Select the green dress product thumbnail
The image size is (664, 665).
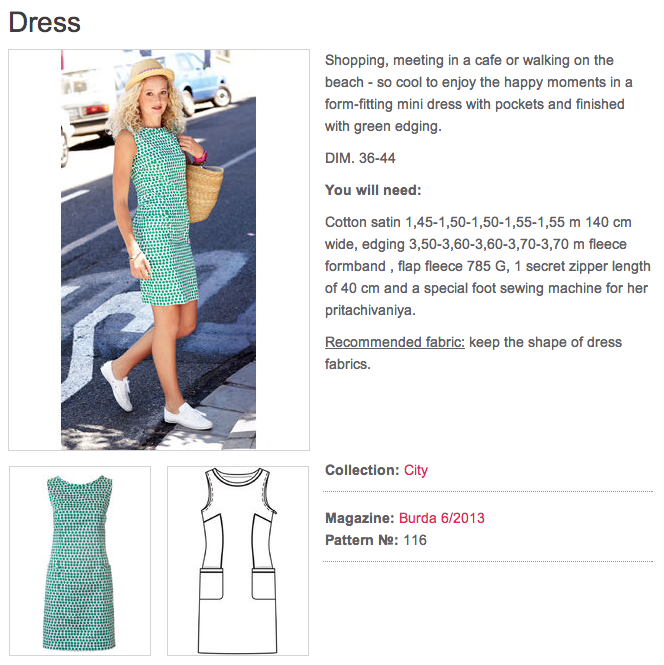[80, 561]
